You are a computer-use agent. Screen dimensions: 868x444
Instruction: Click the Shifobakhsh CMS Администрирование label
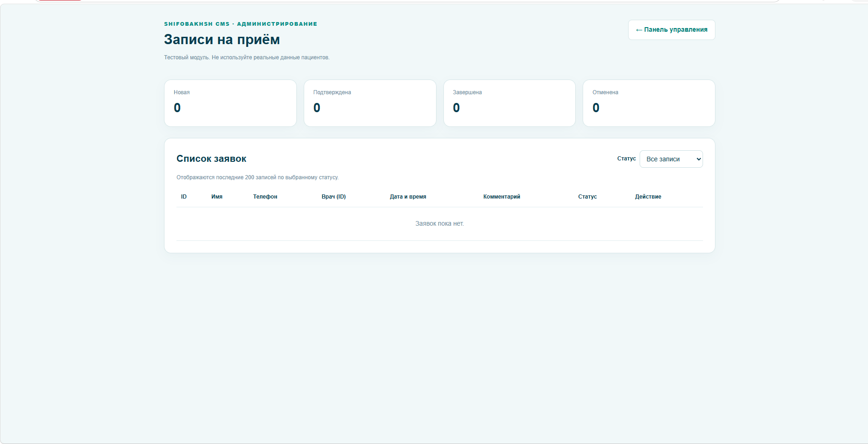click(241, 24)
